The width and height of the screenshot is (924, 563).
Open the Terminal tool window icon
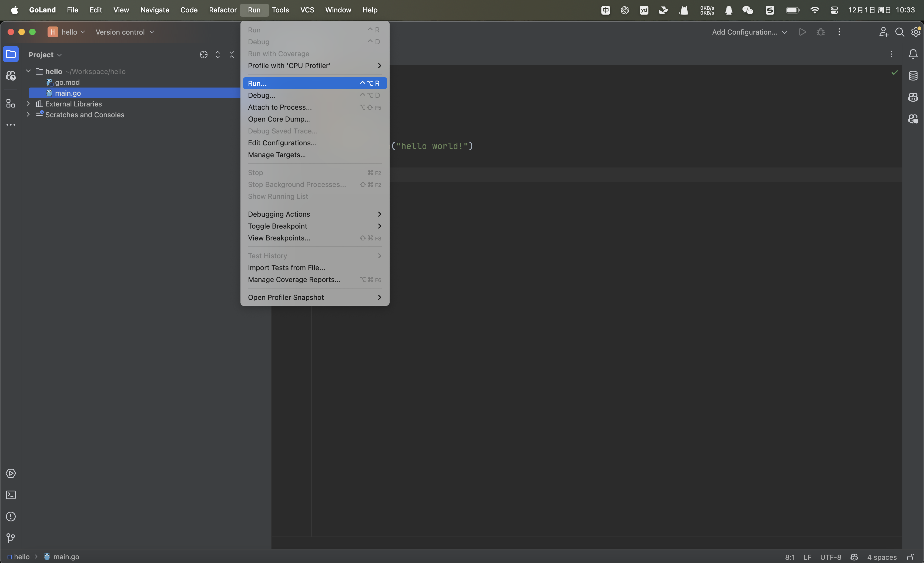coord(11,495)
